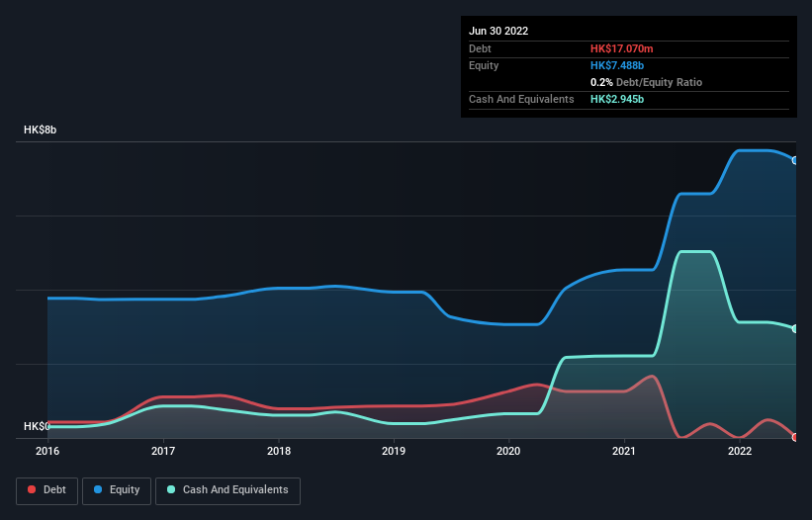Click the HK$0 y-axis label
This screenshot has height=520, width=812.
coord(37,426)
